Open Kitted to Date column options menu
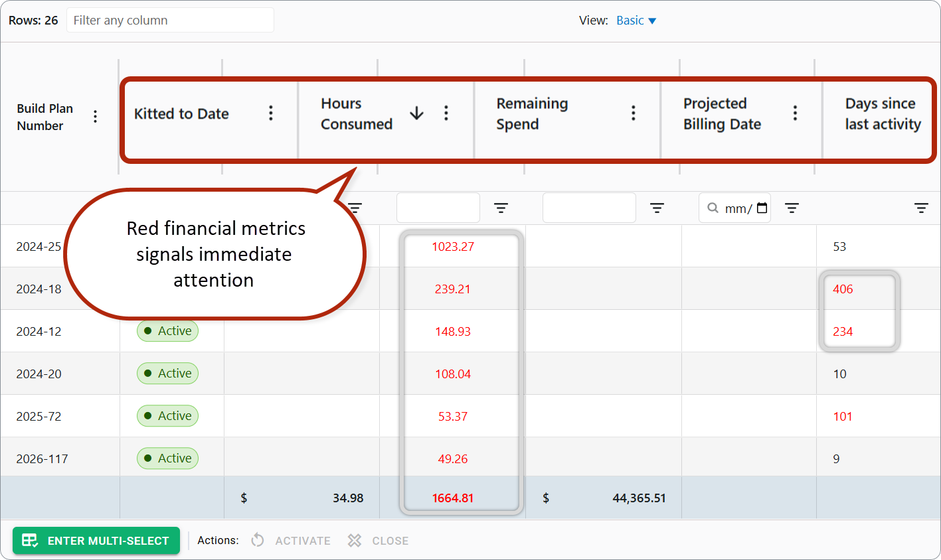 pyautogui.click(x=271, y=113)
